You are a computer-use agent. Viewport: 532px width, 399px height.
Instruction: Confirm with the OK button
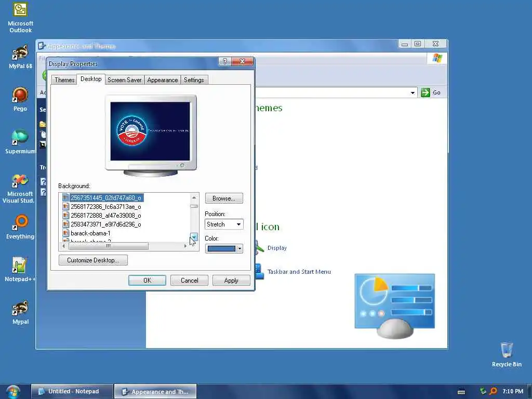tap(147, 280)
